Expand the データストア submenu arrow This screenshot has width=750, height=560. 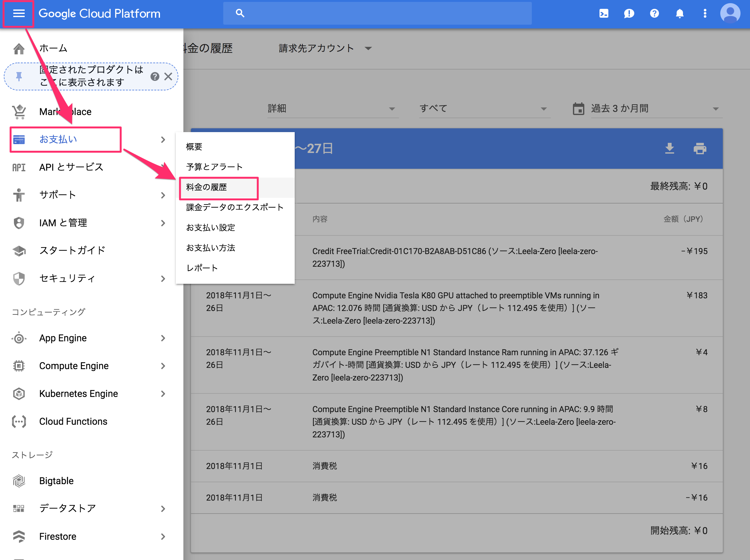tap(163, 508)
